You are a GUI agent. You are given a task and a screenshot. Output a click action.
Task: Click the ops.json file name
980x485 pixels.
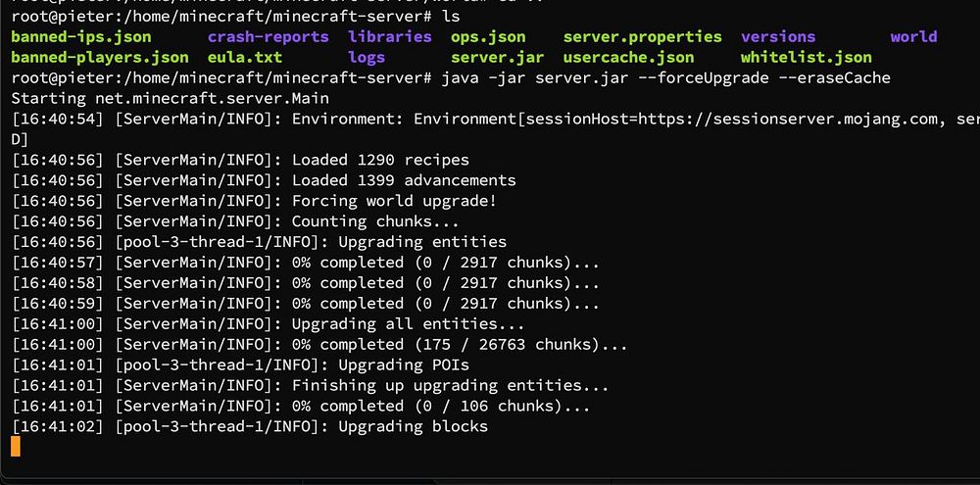click(488, 37)
